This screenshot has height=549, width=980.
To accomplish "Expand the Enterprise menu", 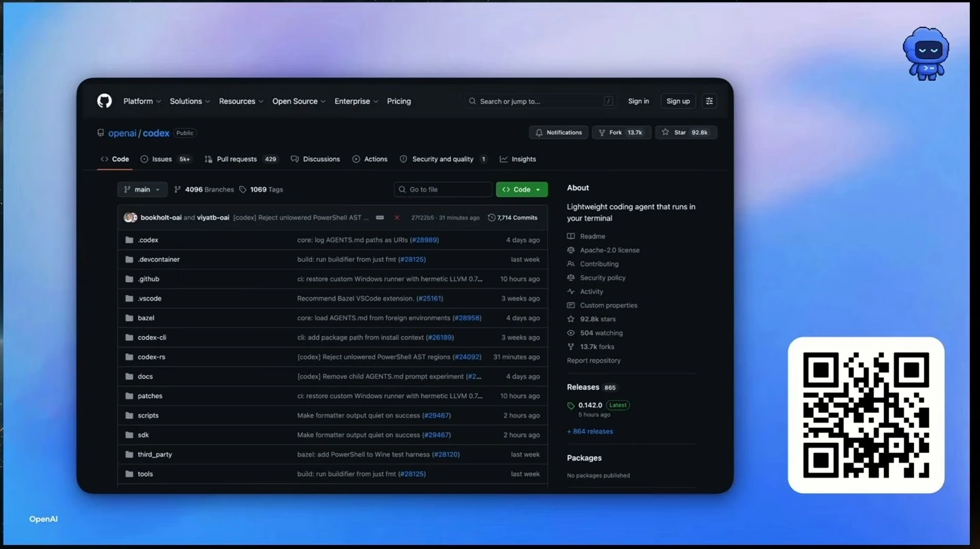I will click(x=357, y=101).
